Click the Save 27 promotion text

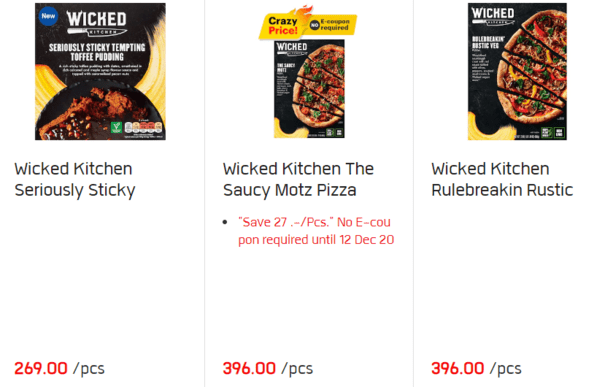[316, 231]
